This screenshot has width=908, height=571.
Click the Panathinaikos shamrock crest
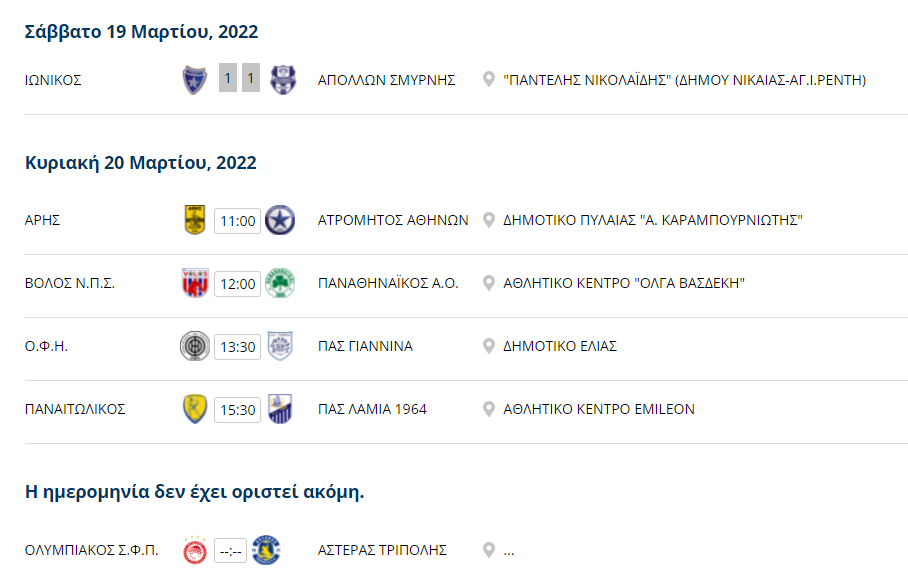point(280,283)
